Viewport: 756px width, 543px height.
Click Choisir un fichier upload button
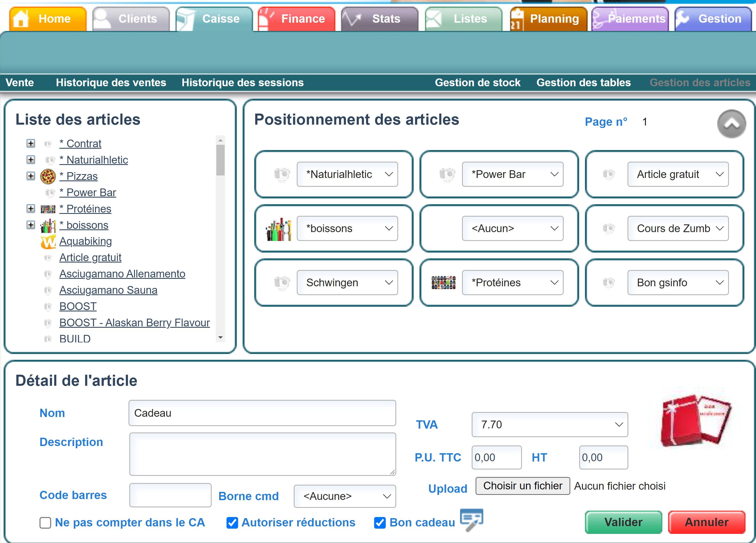pos(522,486)
